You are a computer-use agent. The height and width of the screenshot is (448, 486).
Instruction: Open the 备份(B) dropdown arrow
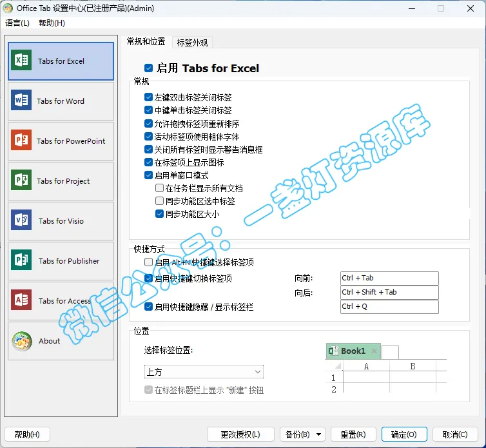pos(318,434)
